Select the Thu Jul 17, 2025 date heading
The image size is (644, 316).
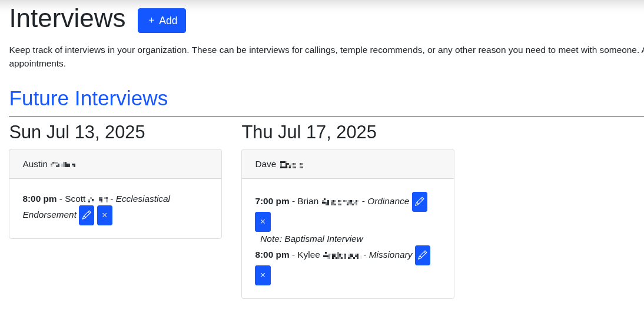[x=309, y=132]
